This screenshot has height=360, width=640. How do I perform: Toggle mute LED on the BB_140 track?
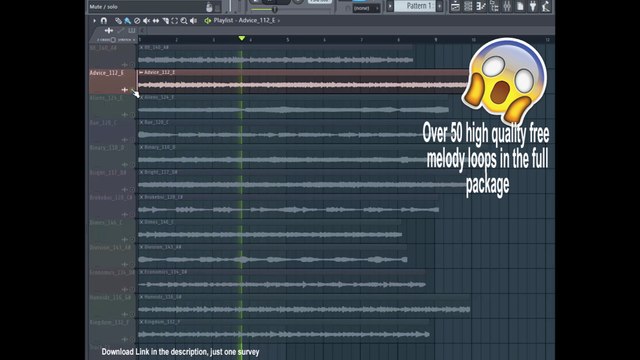click(132, 65)
